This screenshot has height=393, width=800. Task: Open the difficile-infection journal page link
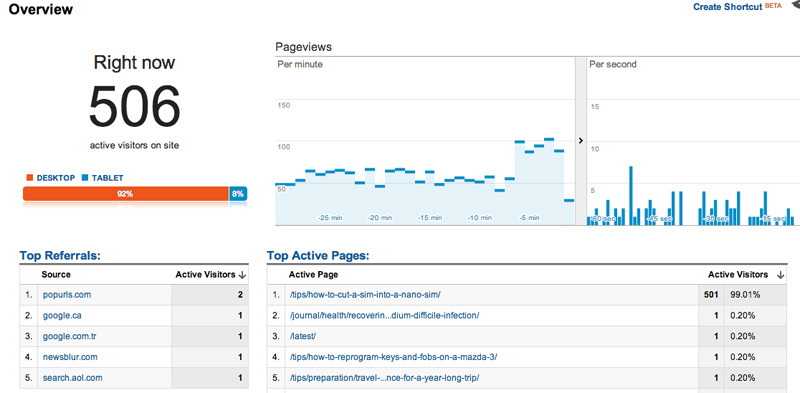coord(384,316)
